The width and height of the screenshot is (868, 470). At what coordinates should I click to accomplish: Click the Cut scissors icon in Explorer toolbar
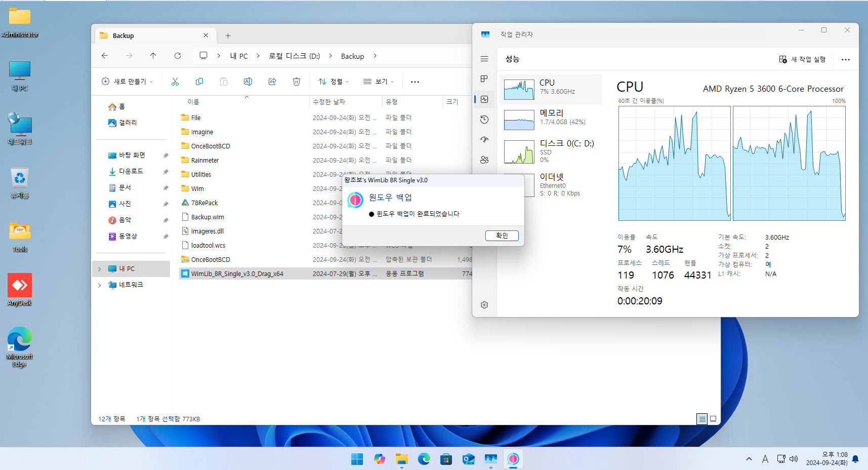(175, 82)
